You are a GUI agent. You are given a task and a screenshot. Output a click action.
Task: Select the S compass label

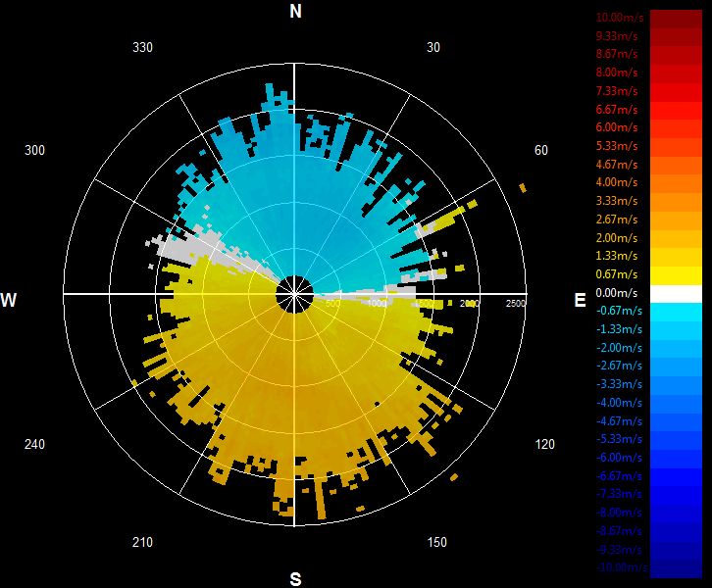click(x=295, y=579)
